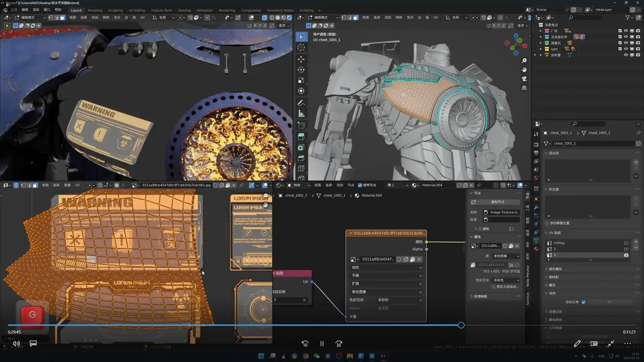Collapse the image texture node header arrow
The width and height of the screenshot is (644, 362).
tap(351, 233)
